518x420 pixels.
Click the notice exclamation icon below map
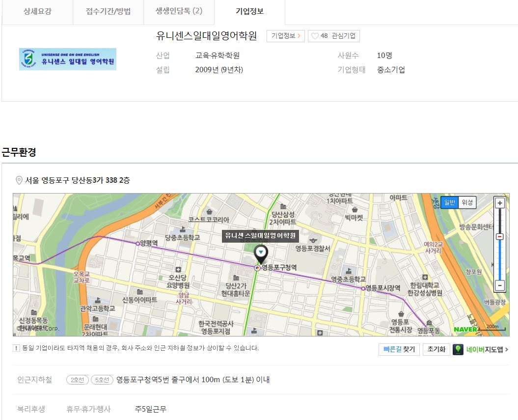pyautogui.click(x=16, y=348)
